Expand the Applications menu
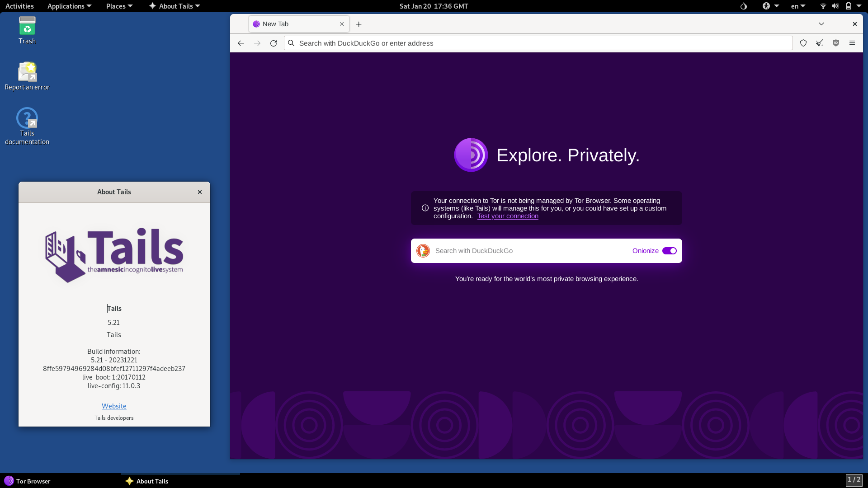Image resolution: width=868 pixels, height=488 pixels. click(69, 6)
